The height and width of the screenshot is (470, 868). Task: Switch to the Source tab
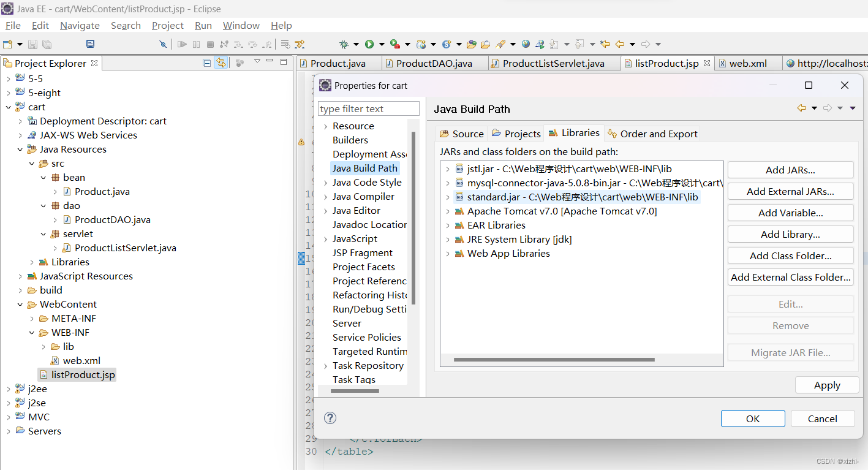pos(462,134)
